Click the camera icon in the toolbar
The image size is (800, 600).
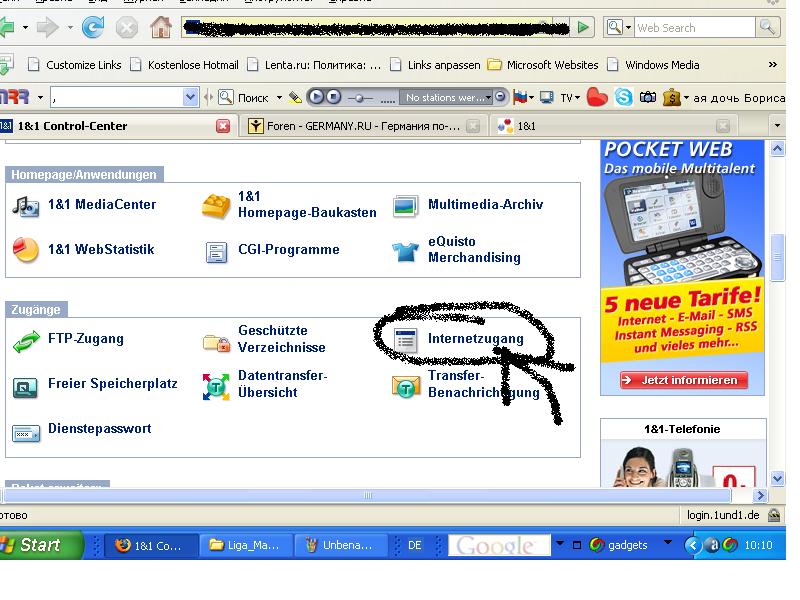[x=648, y=97]
